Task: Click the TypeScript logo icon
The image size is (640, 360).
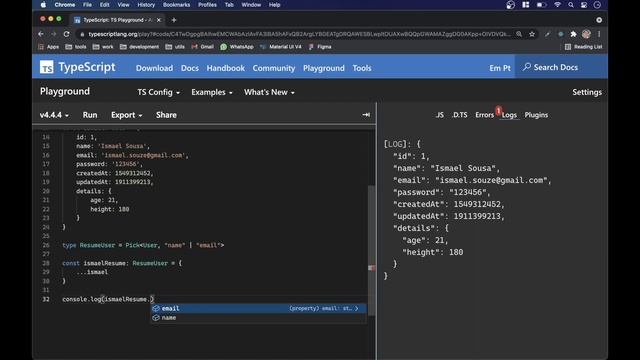Action: tap(47, 67)
